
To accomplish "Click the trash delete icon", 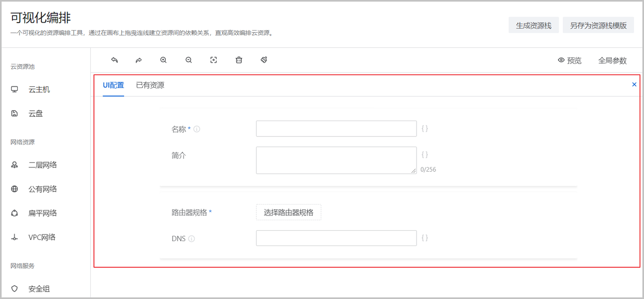I will click(239, 60).
